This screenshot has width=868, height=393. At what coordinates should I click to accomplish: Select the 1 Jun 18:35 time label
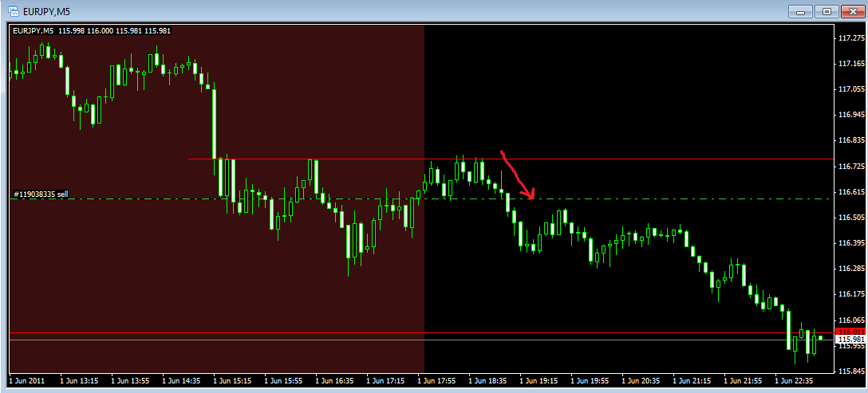[x=488, y=381]
